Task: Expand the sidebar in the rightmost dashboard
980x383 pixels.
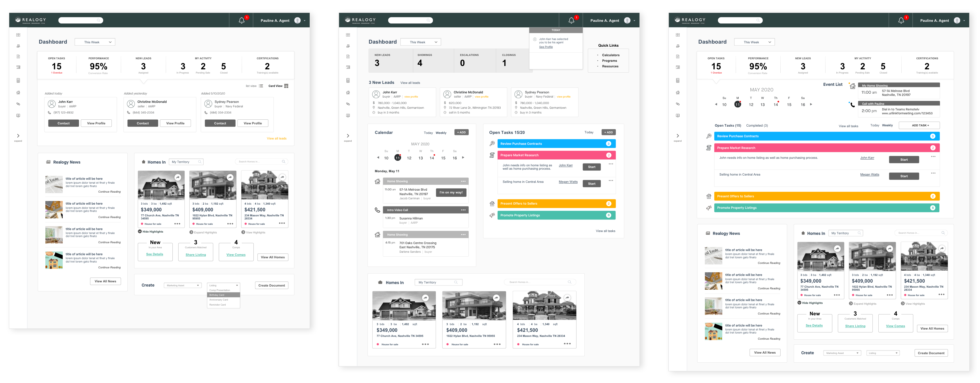Action: click(x=678, y=136)
